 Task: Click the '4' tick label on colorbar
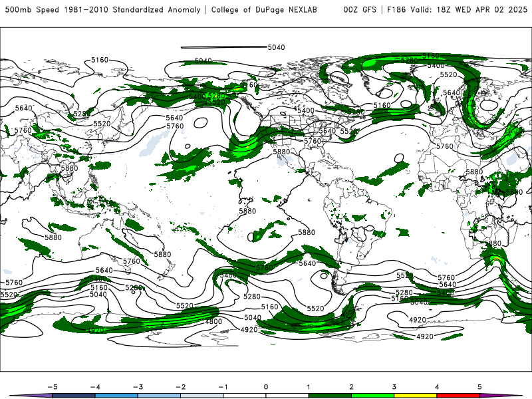click(437, 387)
